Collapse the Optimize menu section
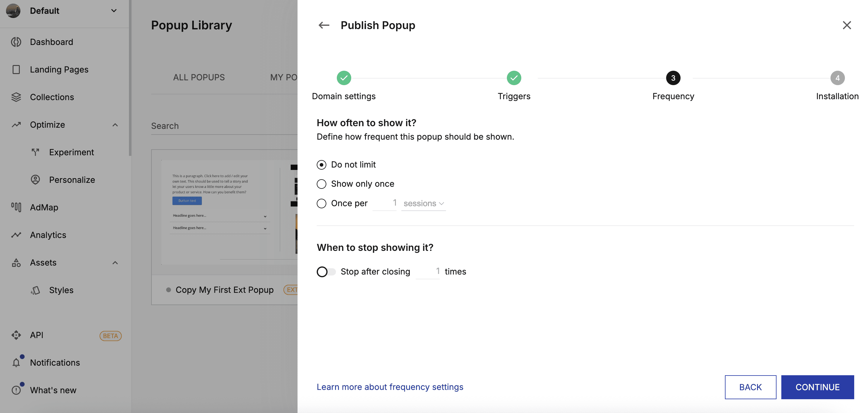 tap(115, 125)
